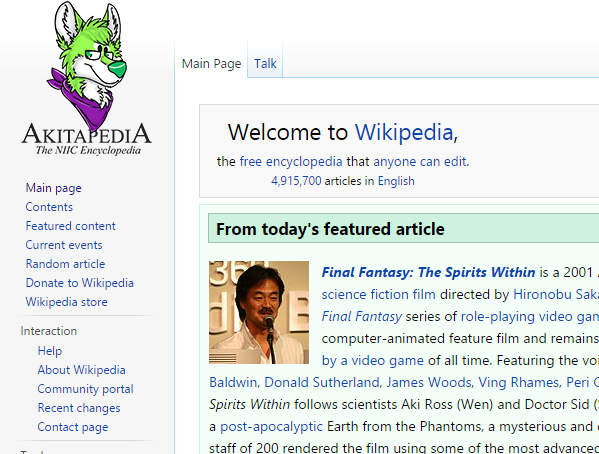
Task: Follow the 'science fiction film' link
Action: [x=379, y=294]
